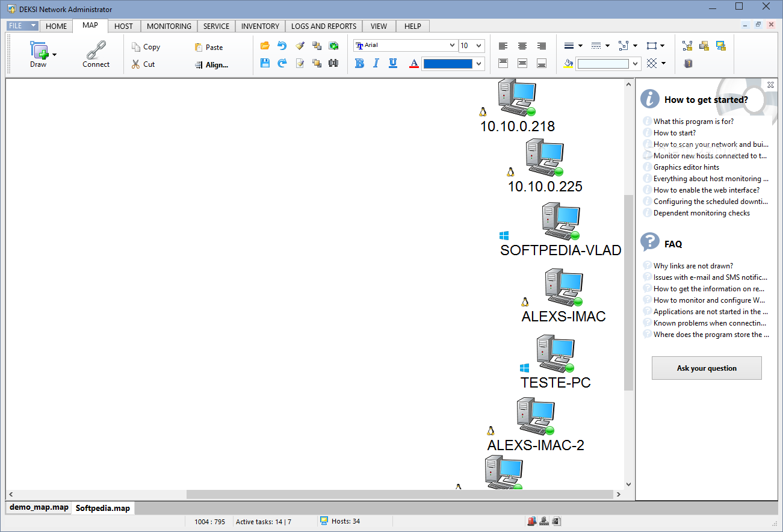Image resolution: width=783 pixels, height=532 pixels.
Task: Open 'What this program is for?' link
Action: (x=693, y=122)
